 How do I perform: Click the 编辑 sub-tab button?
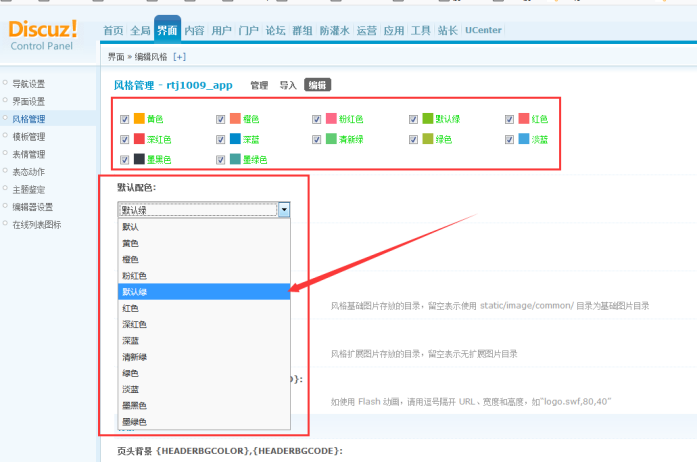(x=317, y=85)
